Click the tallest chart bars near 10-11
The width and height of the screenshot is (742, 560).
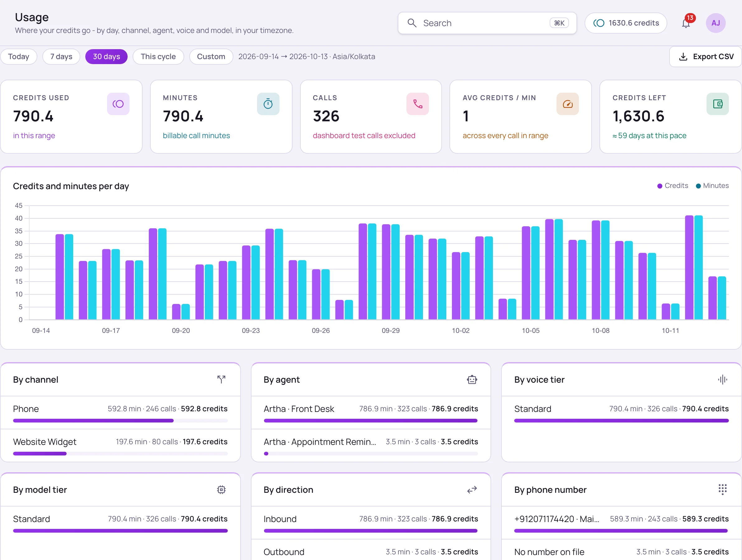coord(694,267)
